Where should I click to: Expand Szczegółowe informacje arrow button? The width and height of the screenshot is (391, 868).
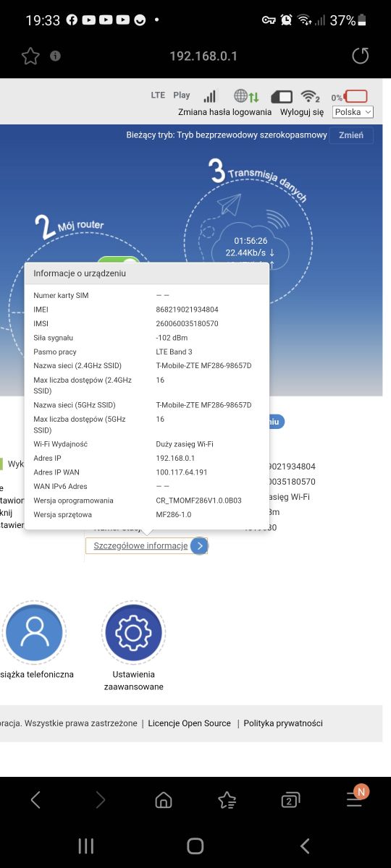[x=200, y=546]
